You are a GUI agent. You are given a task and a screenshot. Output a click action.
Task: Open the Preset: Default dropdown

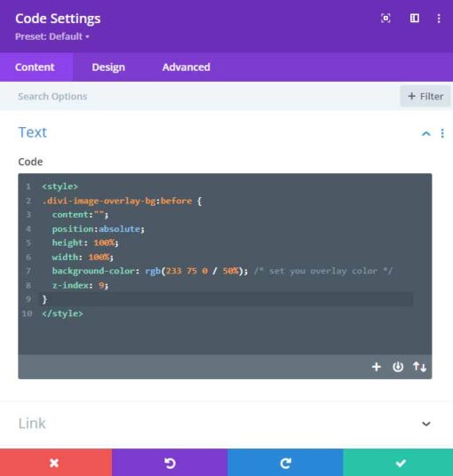pyautogui.click(x=52, y=36)
